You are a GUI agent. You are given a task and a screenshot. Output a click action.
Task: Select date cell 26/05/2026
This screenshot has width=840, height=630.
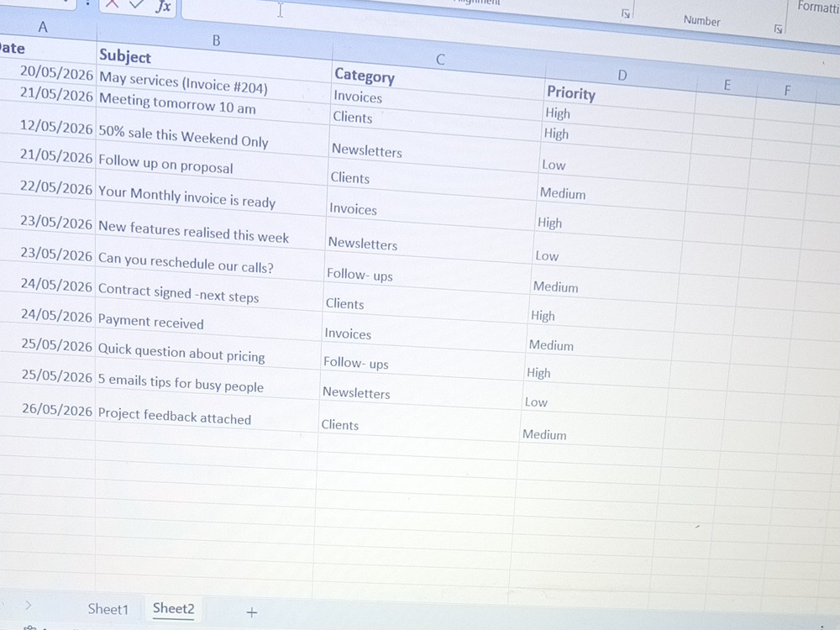tap(57, 409)
